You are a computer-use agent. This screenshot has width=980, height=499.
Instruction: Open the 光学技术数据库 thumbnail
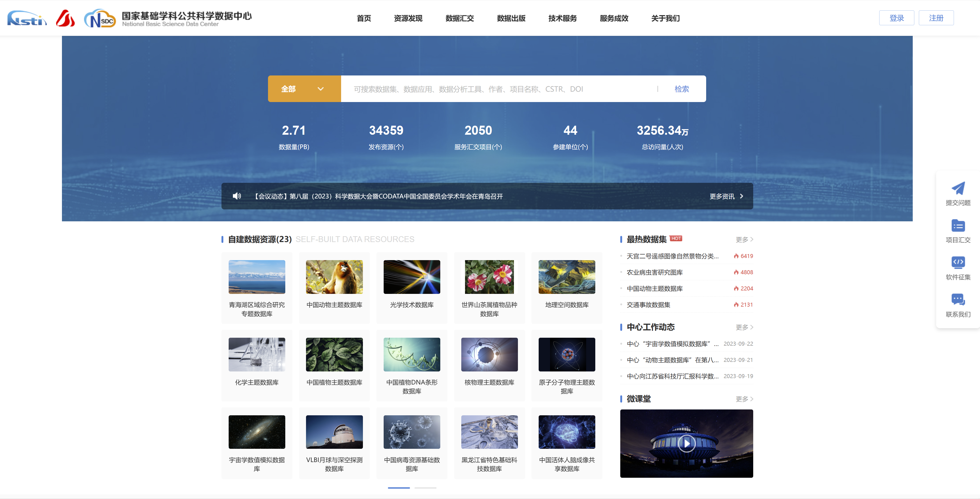tap(412, 277)
